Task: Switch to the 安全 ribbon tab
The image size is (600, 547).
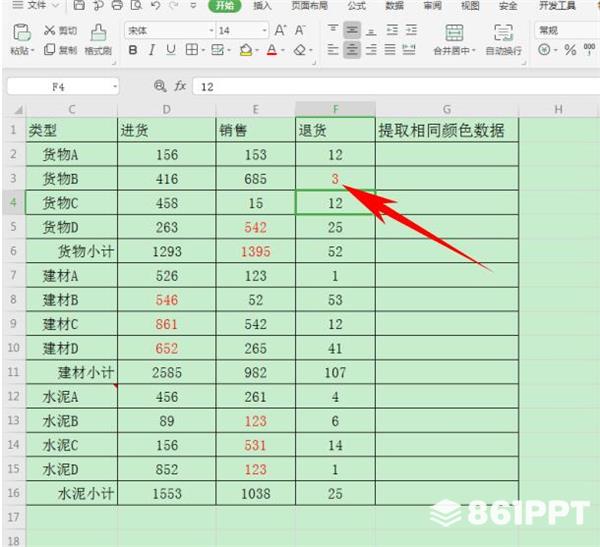Action: [x=508, y=5]
